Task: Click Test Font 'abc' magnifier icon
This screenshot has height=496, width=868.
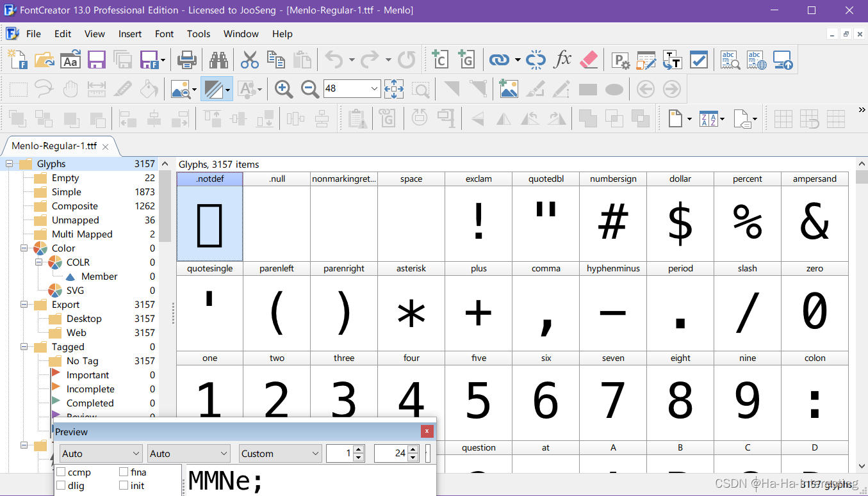Action: coord(730,60)
